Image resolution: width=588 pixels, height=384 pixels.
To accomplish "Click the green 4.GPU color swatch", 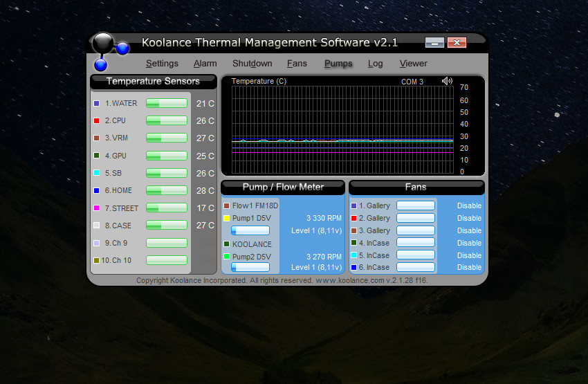I will [x=96, y=155].
